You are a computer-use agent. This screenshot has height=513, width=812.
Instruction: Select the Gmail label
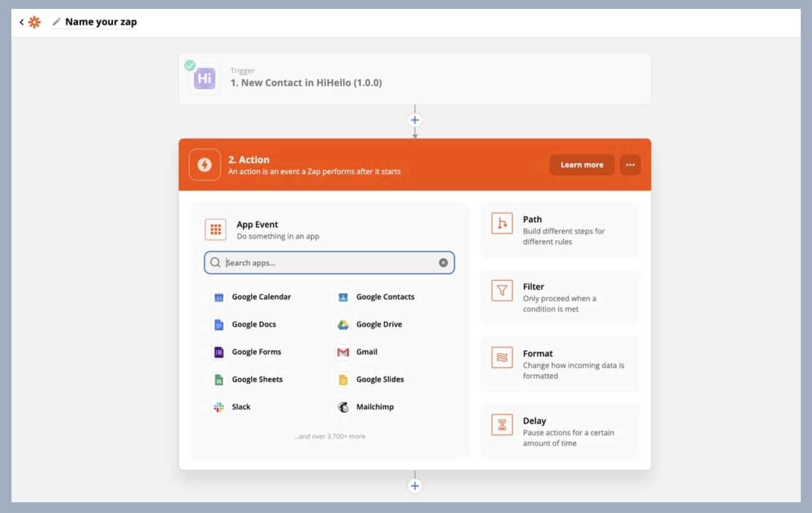coord(367,352)
